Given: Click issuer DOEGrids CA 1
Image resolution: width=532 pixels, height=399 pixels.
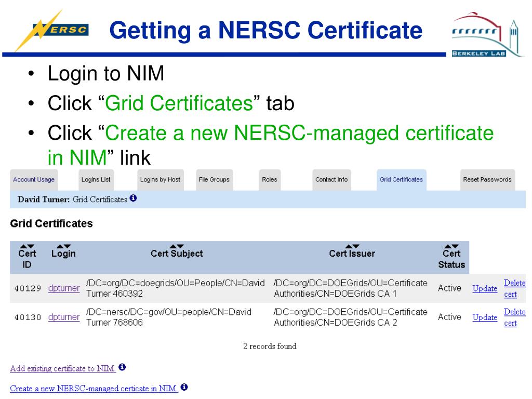Looking at the screenshot, I should pos(351,288).
